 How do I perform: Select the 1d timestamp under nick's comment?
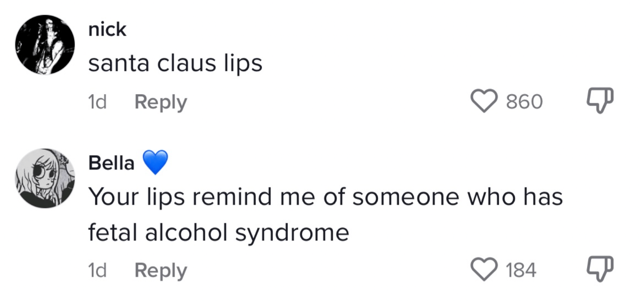point(97,102)
